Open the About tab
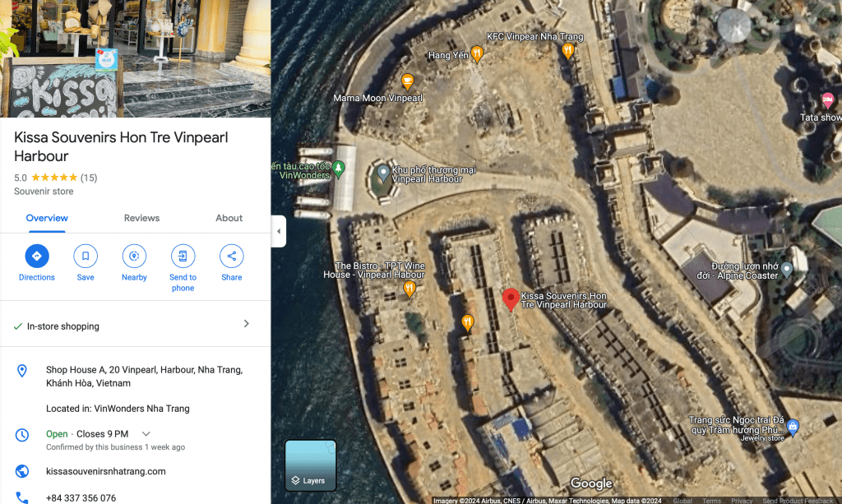Image resolution: width=842 pixels, height=504 pixels. pos(229,218)
